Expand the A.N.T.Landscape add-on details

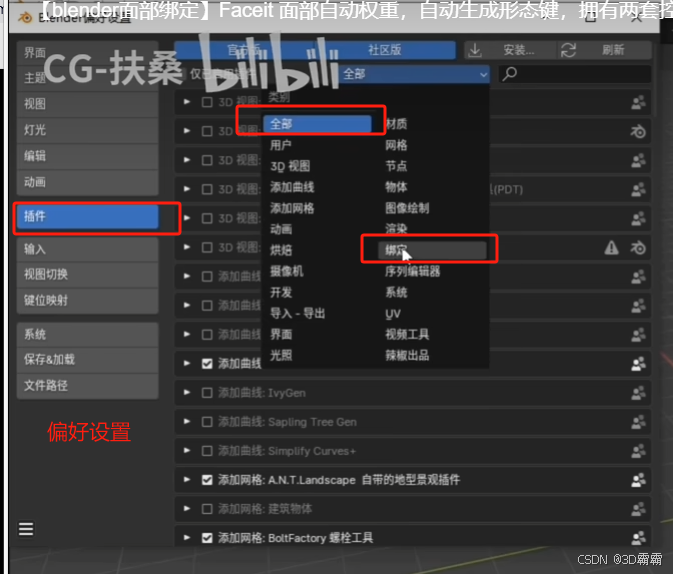tap(187, 480)
